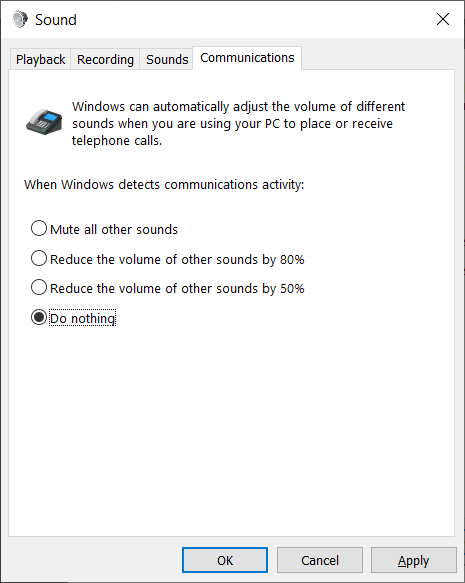Image resolution: width=465 pixels, height=583 pixels.
Task: Click the 'Mute all other sounds' label text
Action: click(114, 229)
